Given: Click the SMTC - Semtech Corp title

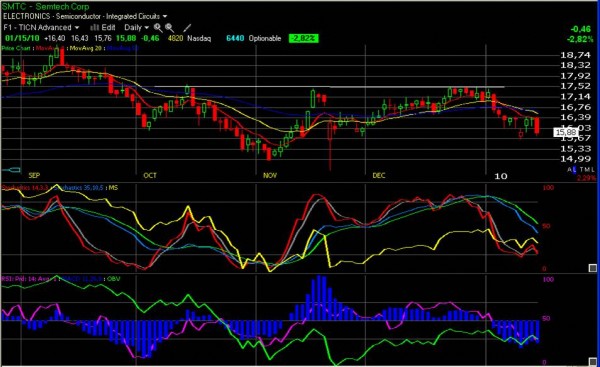Looking at the screenshot, I should click(45, 7).
